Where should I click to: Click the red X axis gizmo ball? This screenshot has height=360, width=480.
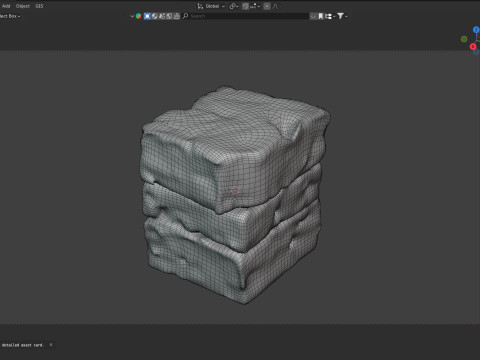[x=473, y=46]
